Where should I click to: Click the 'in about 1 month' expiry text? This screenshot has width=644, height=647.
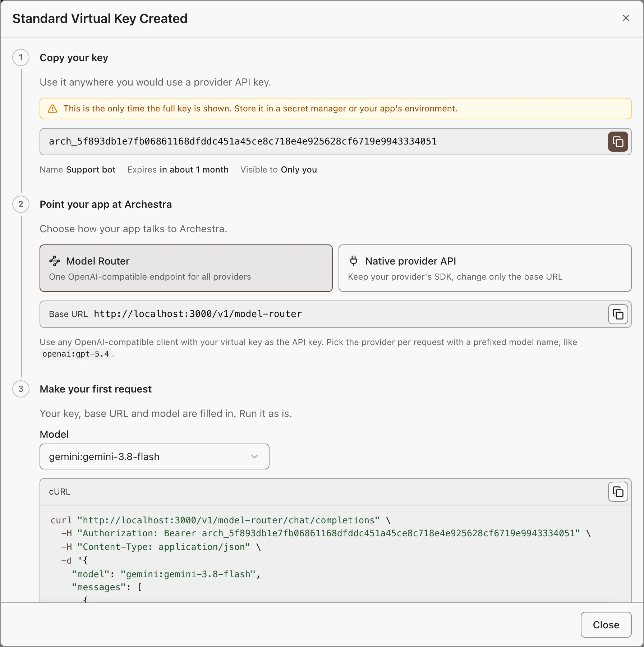tap(194, 170)
